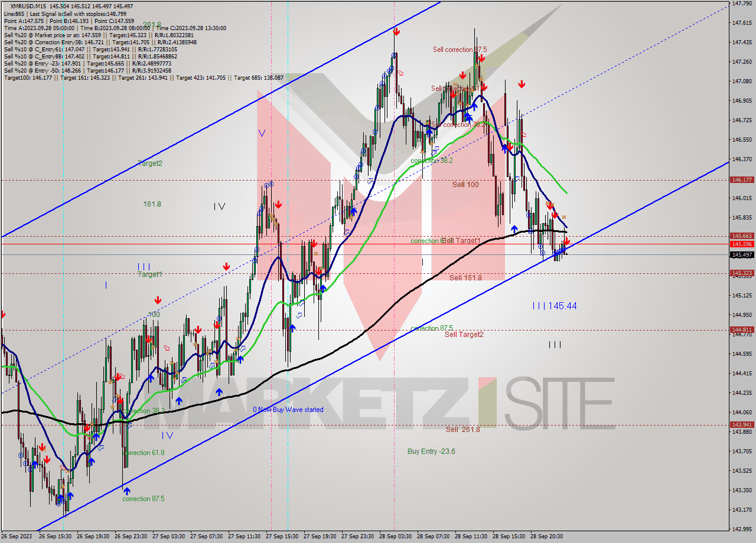
Task: Click the 146.905 price axis label
Action: coord(742,101)
